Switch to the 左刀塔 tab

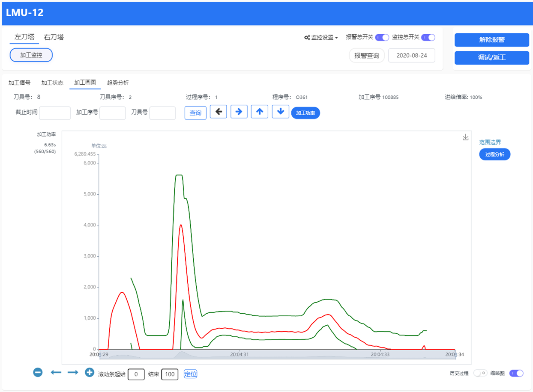[x=24, y=37]
